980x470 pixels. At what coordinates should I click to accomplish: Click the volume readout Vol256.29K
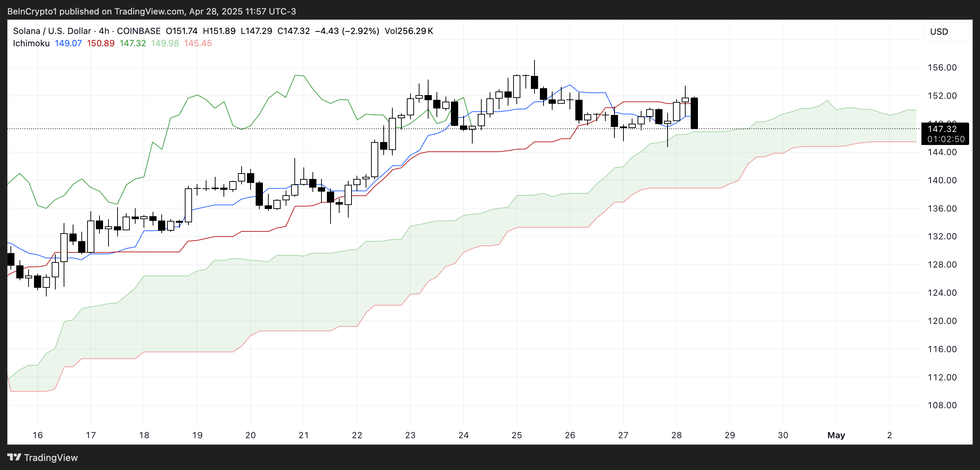coord(409,31)
